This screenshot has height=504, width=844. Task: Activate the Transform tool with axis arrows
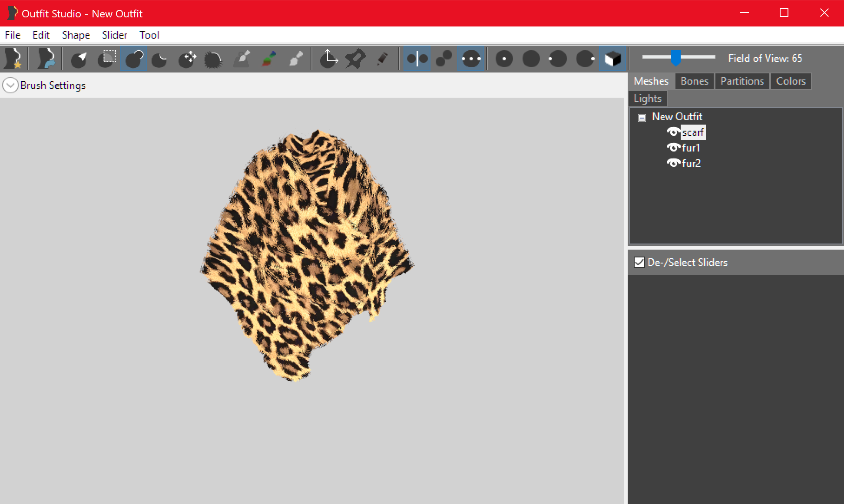click(x=329, y=59)
